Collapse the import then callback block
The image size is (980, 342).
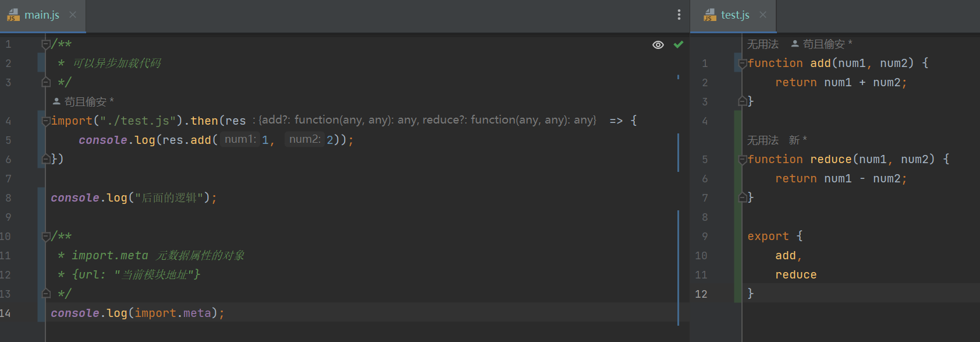(45, 121)
